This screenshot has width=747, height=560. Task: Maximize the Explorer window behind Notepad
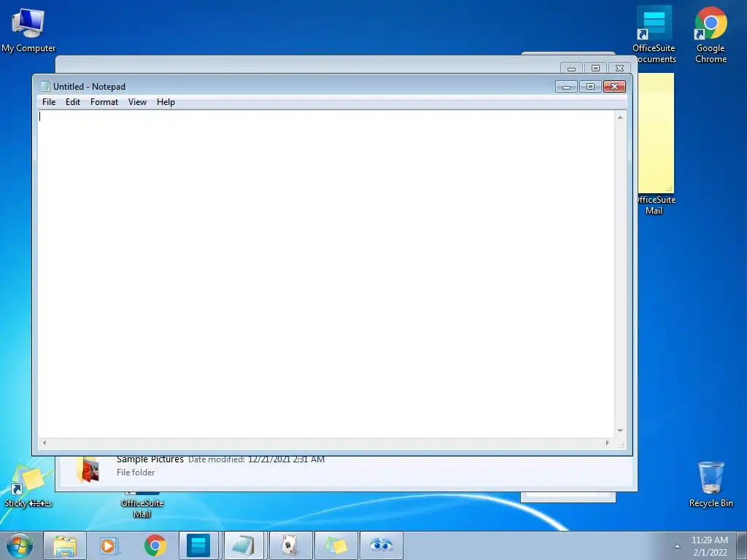point(595,68)
